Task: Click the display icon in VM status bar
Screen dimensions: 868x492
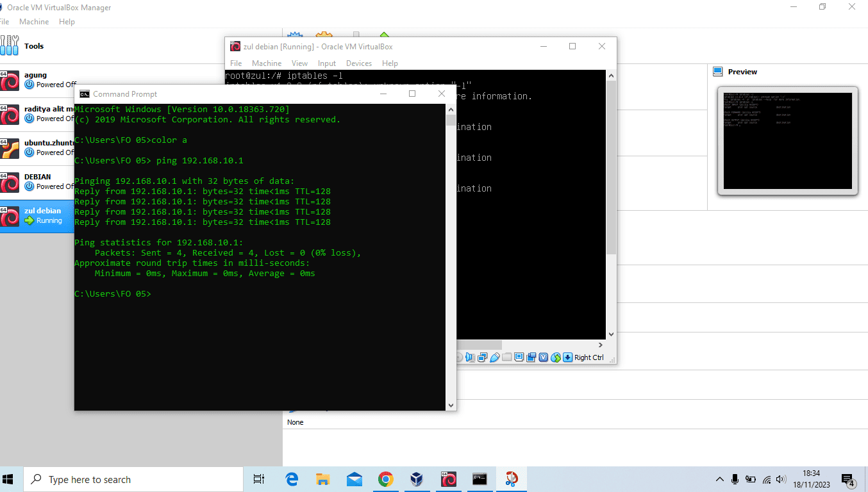Action: (519, 357)
